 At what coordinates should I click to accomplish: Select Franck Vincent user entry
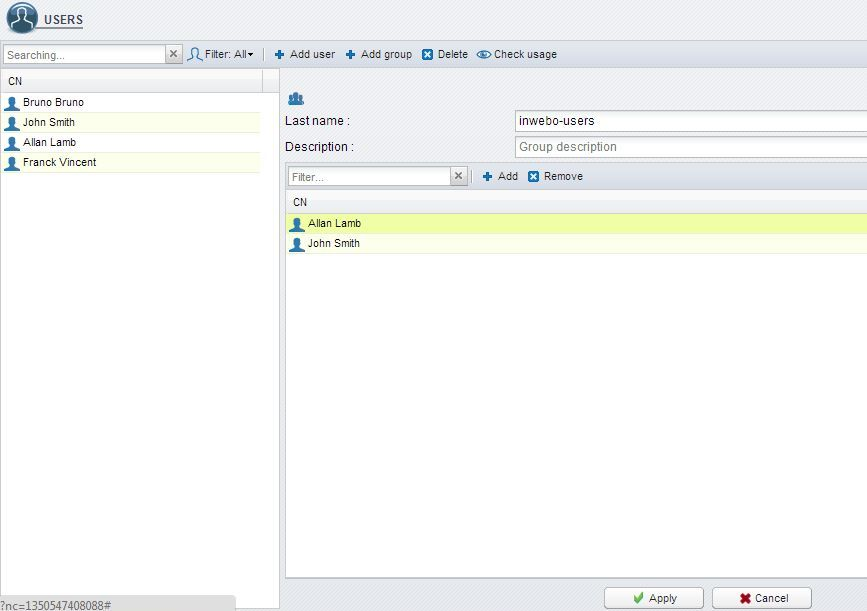pos(59,163)
